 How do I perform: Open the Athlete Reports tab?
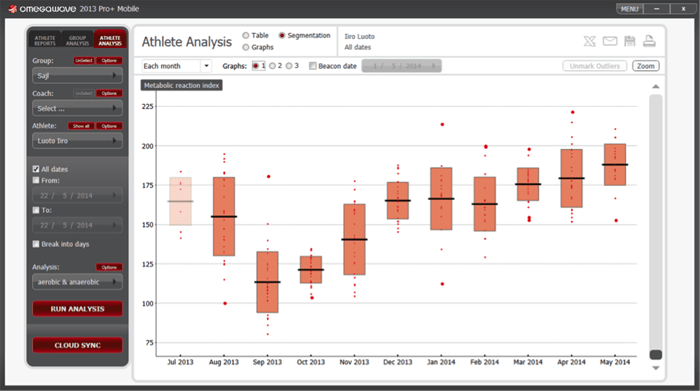(45, 40)
